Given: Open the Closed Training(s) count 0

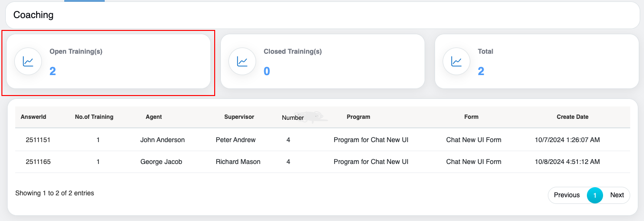Looking at the screenshot, I should 267,71.
